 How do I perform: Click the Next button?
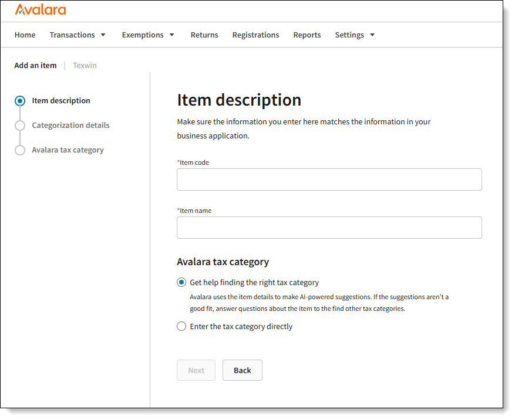tap(196, 370)
